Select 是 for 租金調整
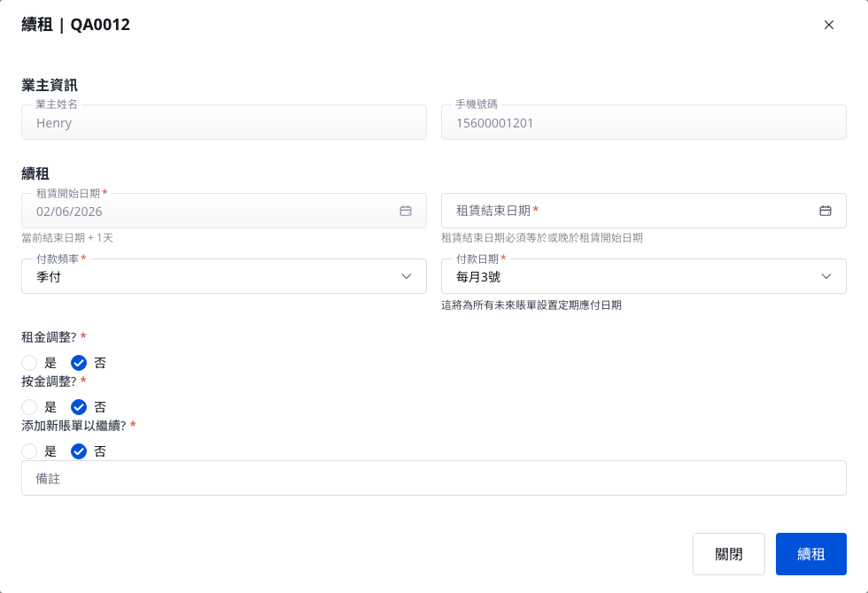Image resolution: width=868 pixels, height=593 pixels. (29, 363)
